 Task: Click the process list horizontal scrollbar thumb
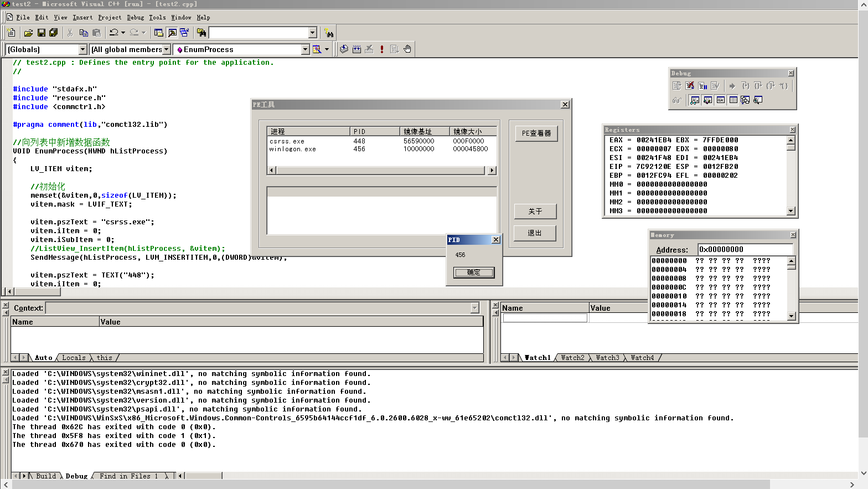pyautogui.click(x=380, y=171)
